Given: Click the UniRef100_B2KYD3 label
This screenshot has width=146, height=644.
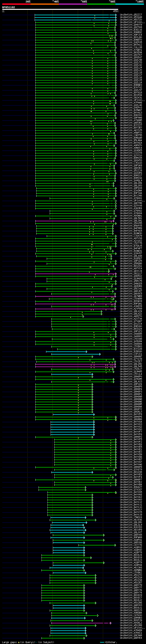Looking at the screenshot, I should 131,527.
